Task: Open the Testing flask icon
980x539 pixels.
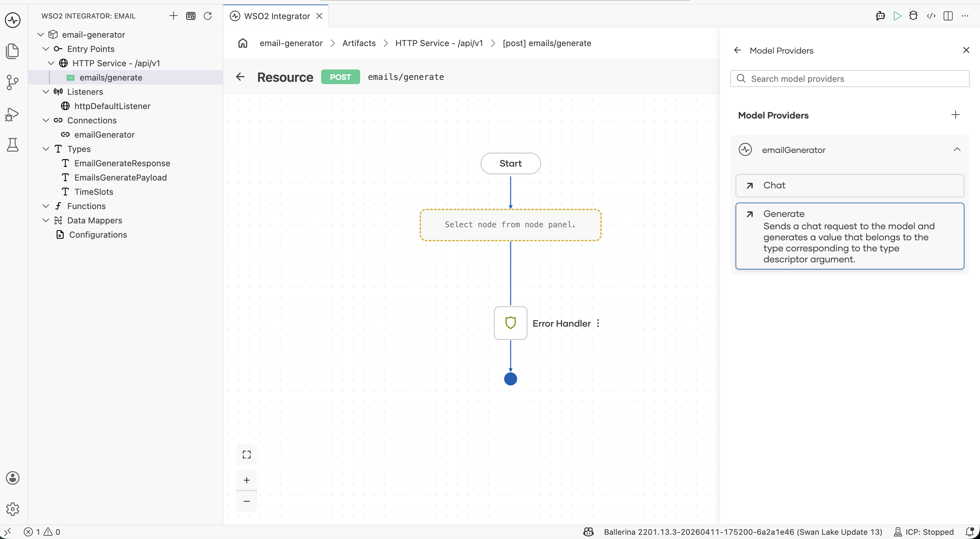Action: (x=13, y=145)
